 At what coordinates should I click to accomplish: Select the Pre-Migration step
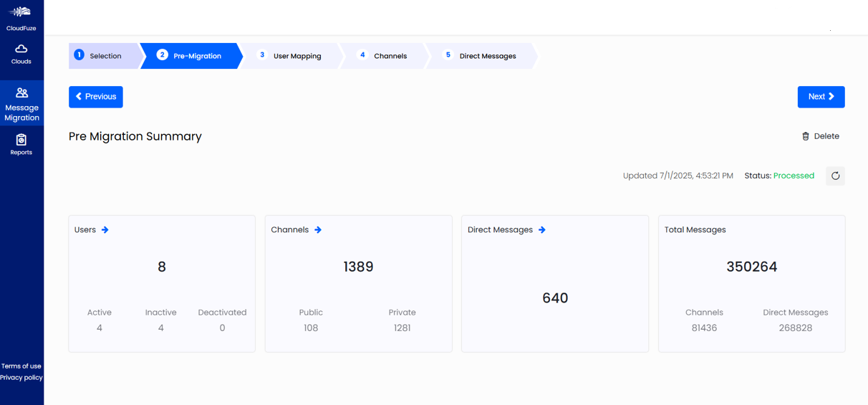coord(190,56)
